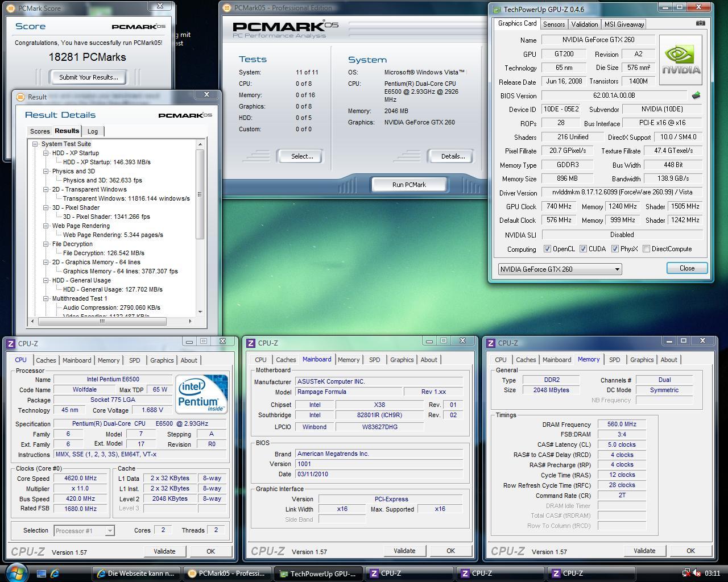Switch to the Sensors tab in GPU-Z
The image size is (728, 582).
click(553, 24)
